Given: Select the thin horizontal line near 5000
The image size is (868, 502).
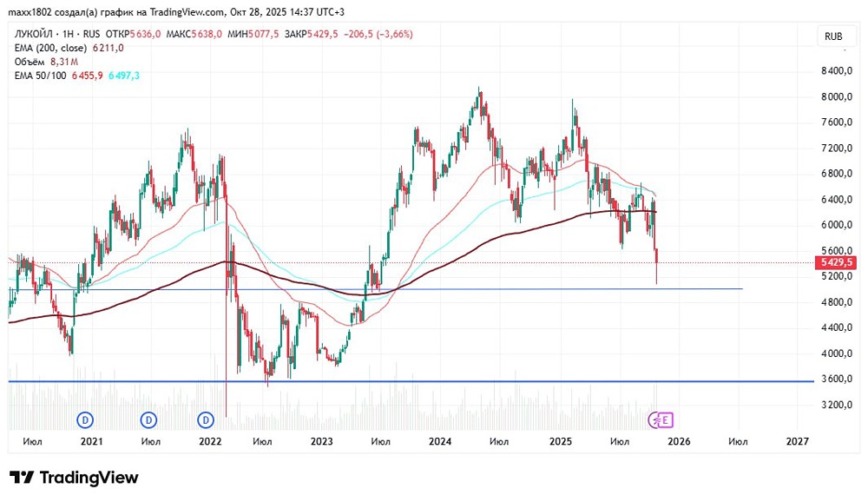Looking at the screenshot, I should (375, 288).
